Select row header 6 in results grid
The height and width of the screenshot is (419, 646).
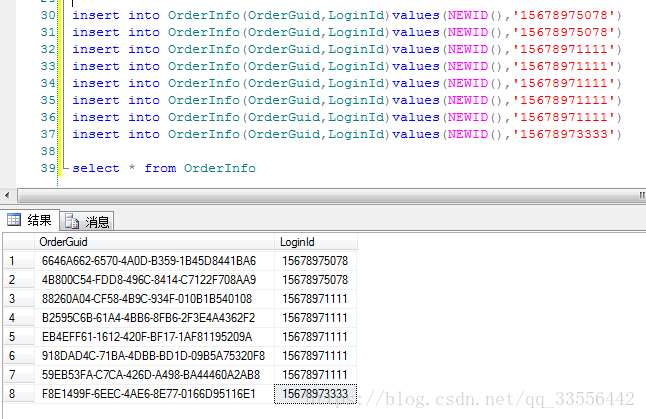(x=19, y=356)
